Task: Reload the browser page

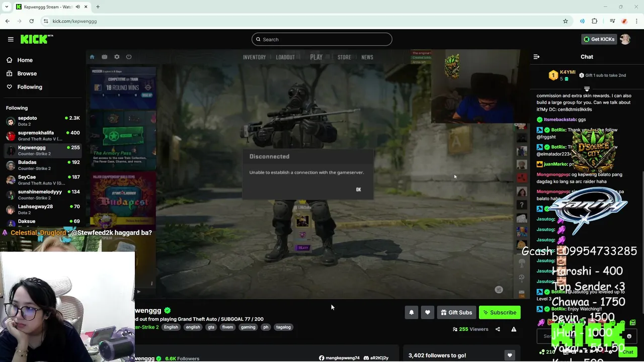Action: click(x=31, y=21)
